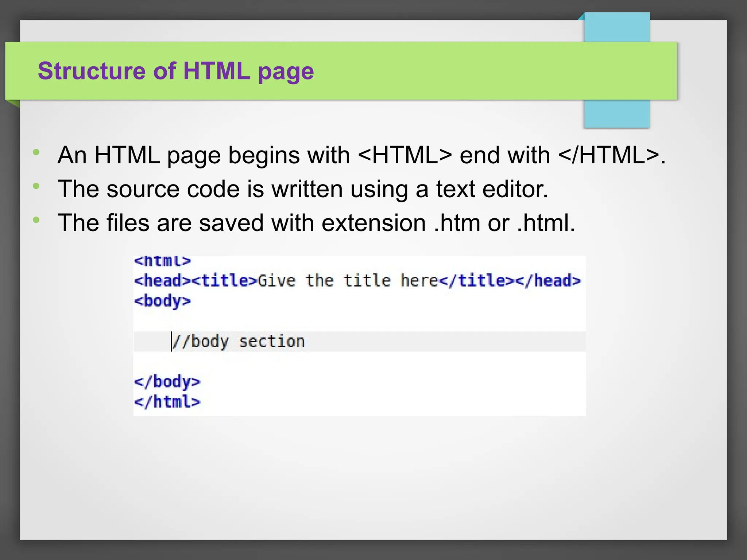Click the closing </body> tag
Viewport: 747px width, 560px height.
click(x=167, y=382)
